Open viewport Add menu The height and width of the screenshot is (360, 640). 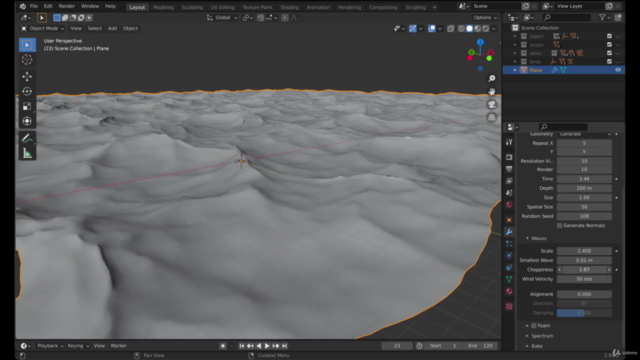pos(112,29)
